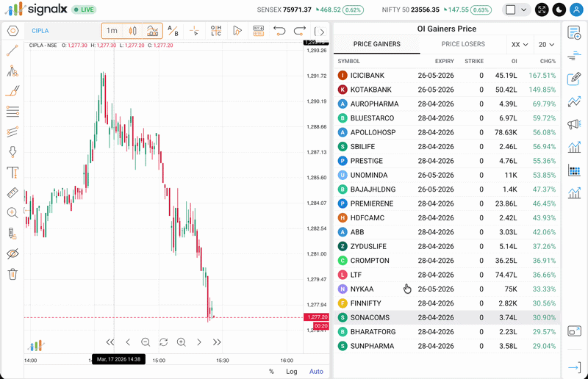588x379 pixels.
Task: Open the candlestick chart type selector
Action: pos(132,31)
